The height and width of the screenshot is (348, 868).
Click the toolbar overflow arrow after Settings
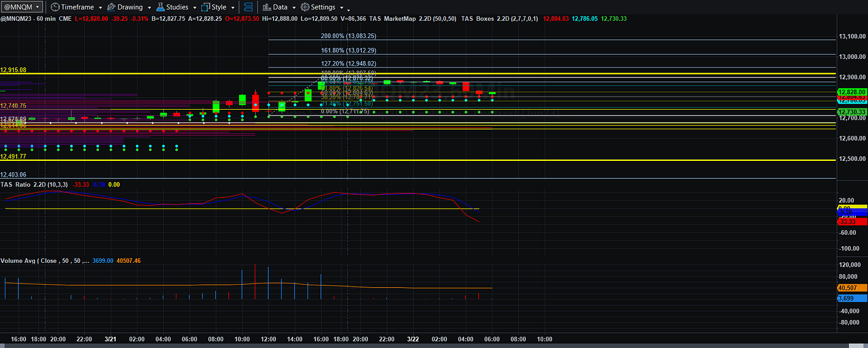click(x=349, y=11)
